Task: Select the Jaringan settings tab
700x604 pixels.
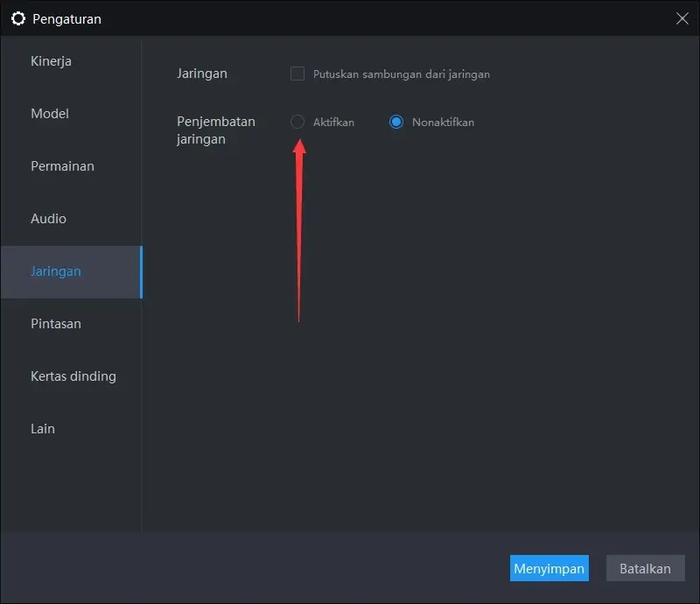Action: click(x=56, y=270)
